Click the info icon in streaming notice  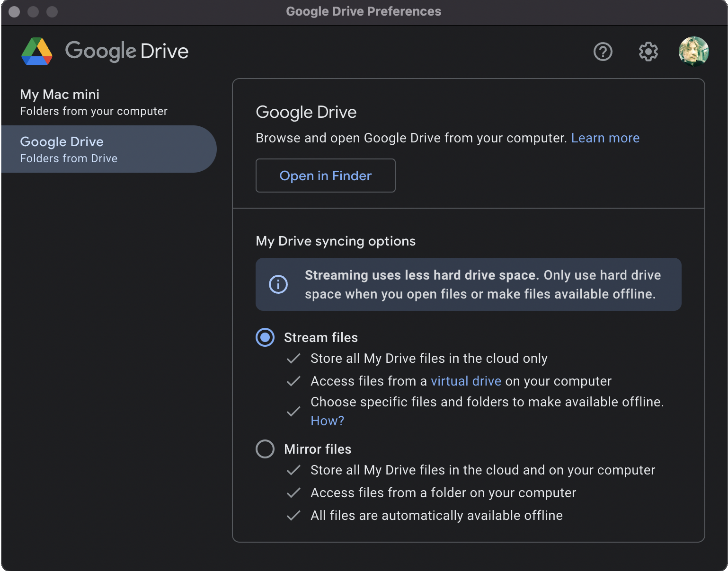pyautogui.click(x=278, y=284)
